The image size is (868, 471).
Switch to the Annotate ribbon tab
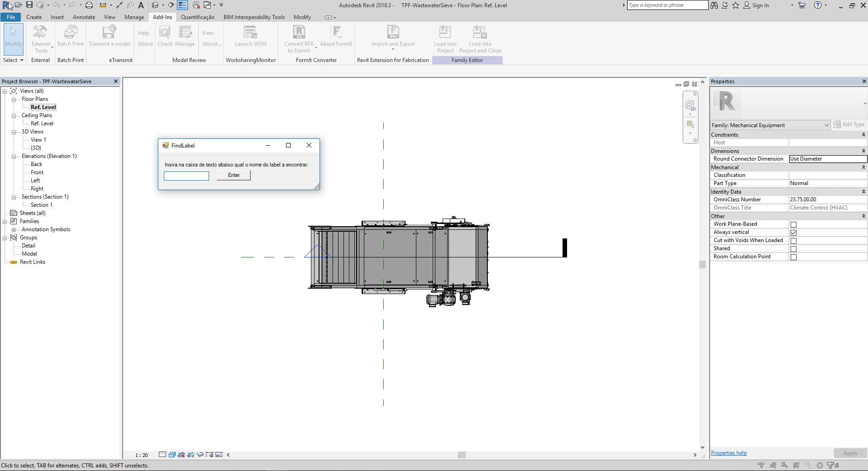(x=84, y=17)
